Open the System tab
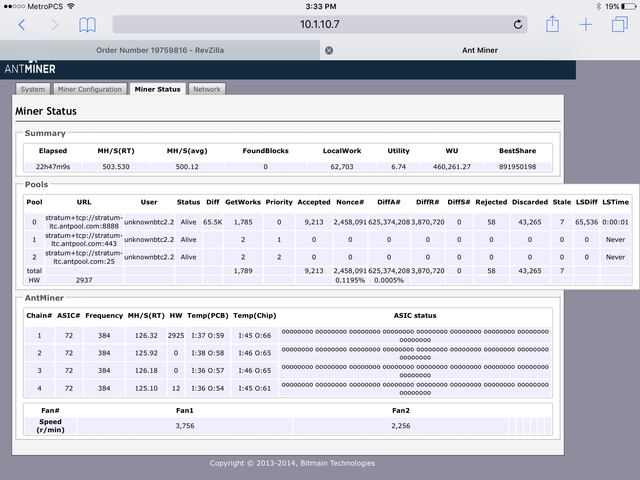Viewport: 640px width, 480px height. point(33,89)
